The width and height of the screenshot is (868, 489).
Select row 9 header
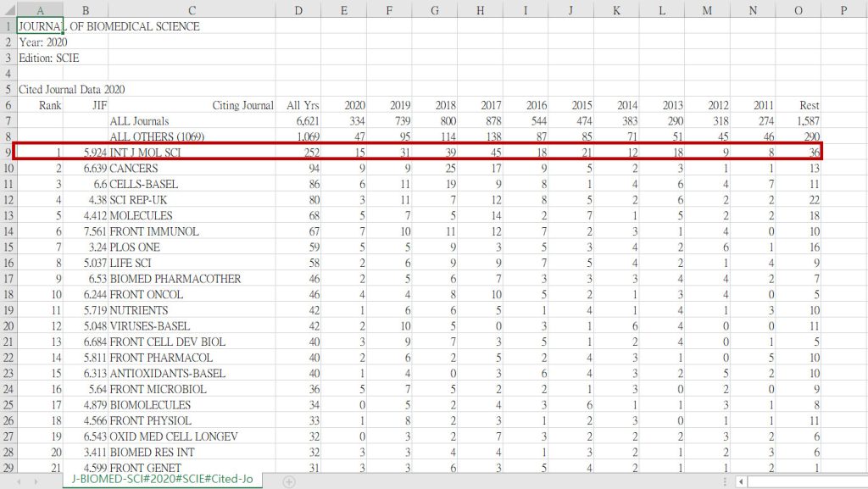[8, 152]
